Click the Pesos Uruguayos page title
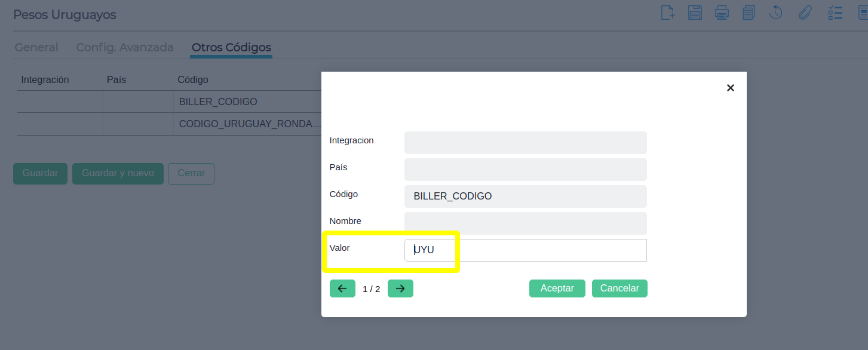Viewport: 868px width, 350px height. coord(65,15)
